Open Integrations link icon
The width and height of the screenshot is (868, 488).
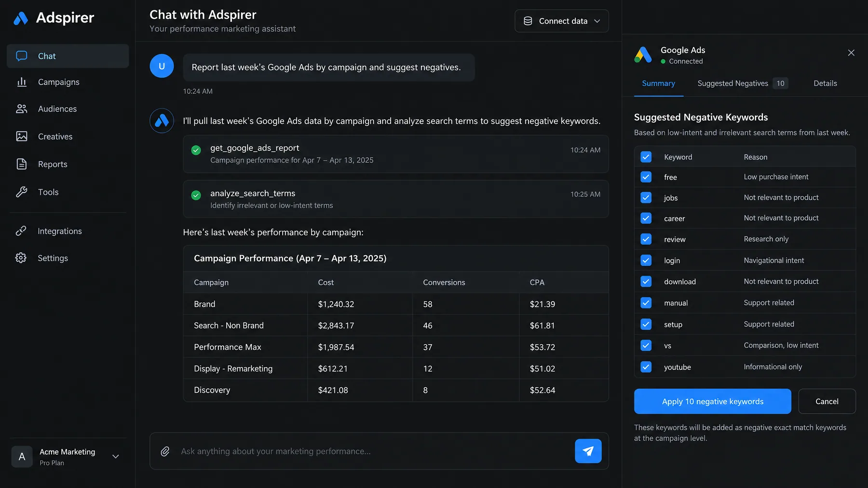click(x=21, y=231)
